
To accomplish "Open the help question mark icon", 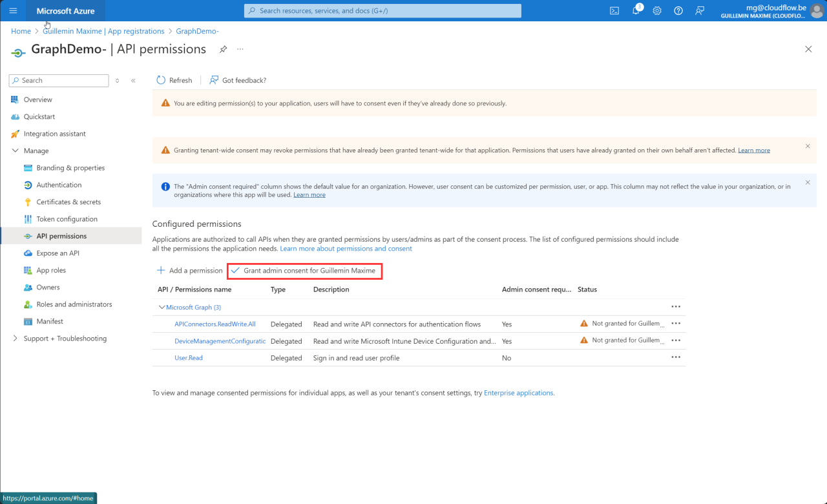I will coord(678,11).
